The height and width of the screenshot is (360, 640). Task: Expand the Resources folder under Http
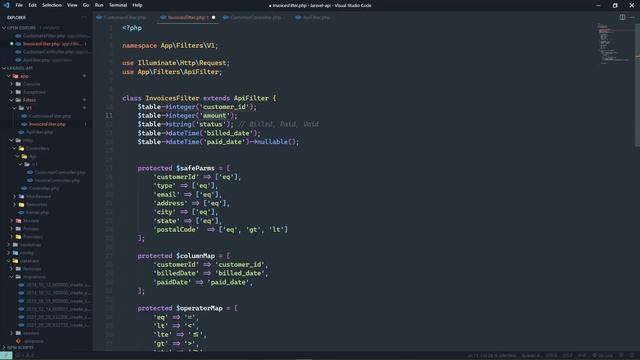pyautogui.click(x=46, y=204)
